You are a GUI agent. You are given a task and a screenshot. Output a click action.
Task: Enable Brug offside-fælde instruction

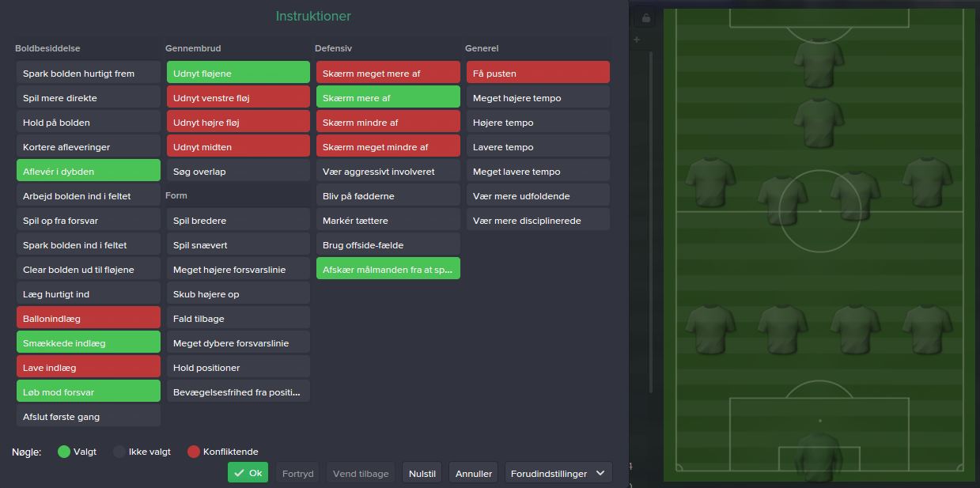coord(388,244)
